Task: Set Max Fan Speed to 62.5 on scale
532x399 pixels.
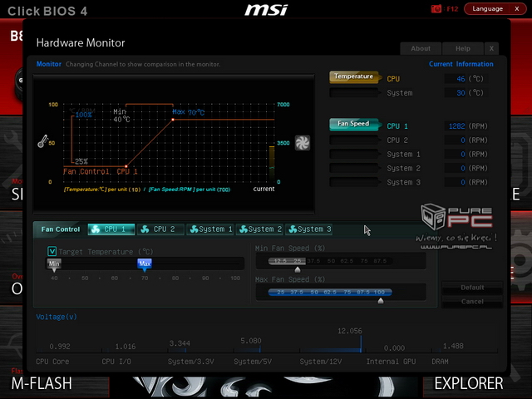Action: tap(330, 292)
